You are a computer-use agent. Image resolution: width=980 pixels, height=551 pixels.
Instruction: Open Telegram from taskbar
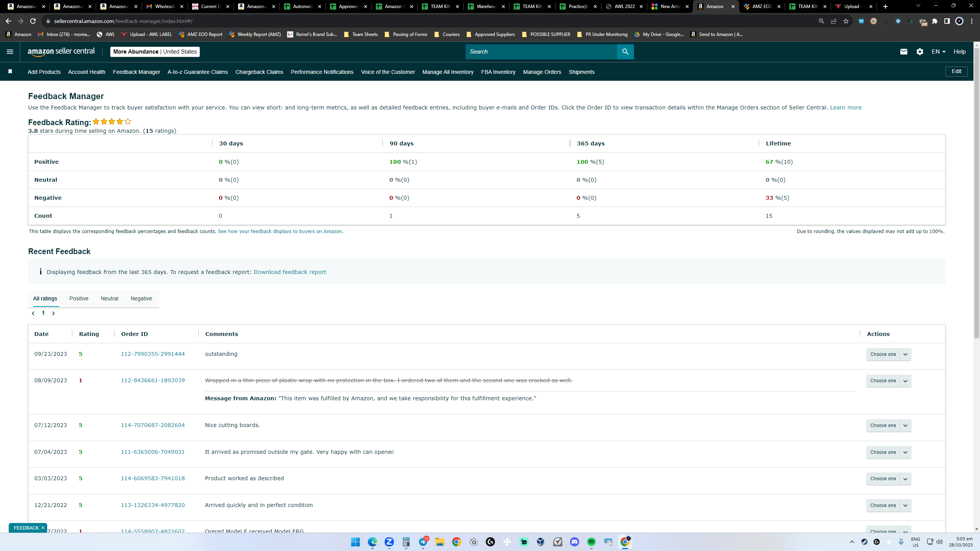coord(423,542)
